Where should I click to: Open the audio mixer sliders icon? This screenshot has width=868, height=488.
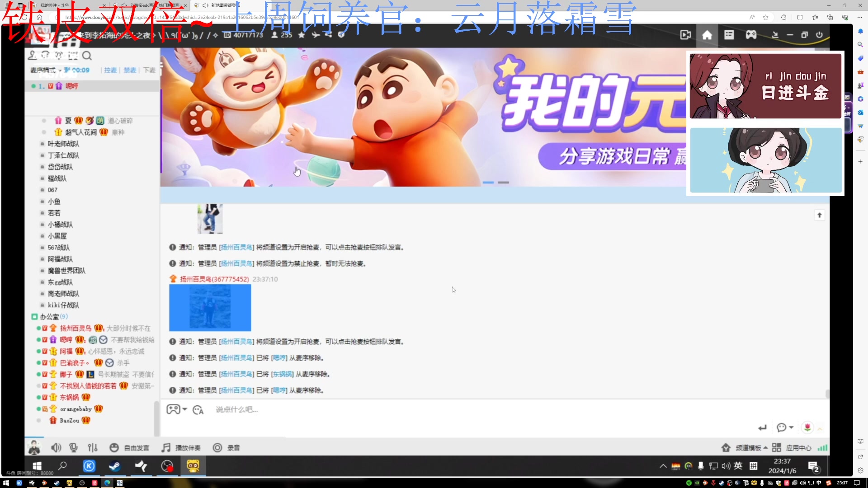(x=93, y=447)
